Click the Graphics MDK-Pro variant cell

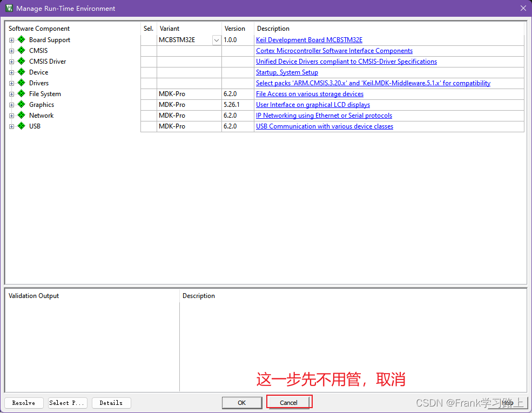point(189,105)
